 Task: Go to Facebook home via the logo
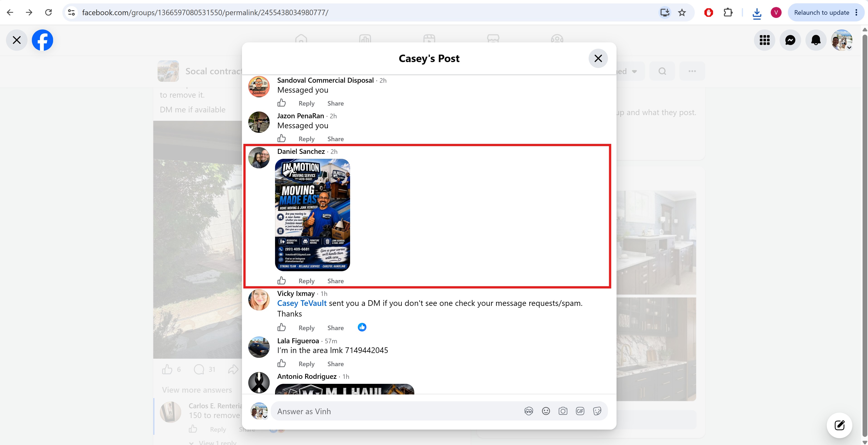click(x=42, y=40)
